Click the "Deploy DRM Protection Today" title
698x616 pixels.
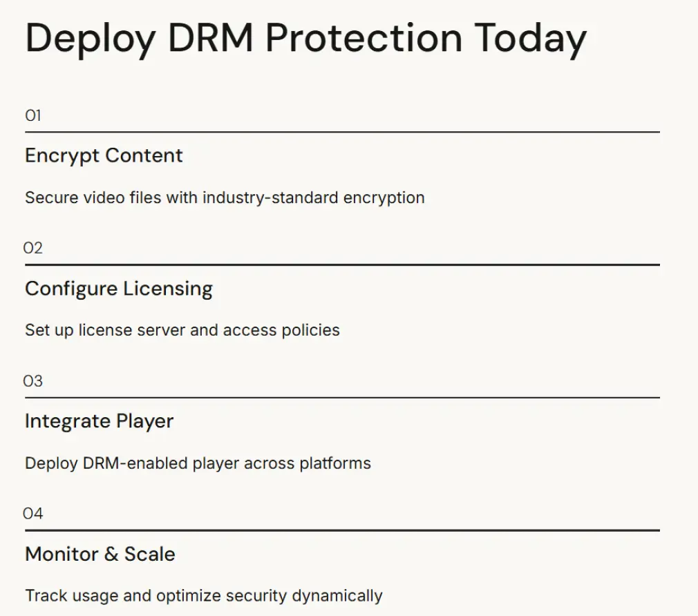305,38
